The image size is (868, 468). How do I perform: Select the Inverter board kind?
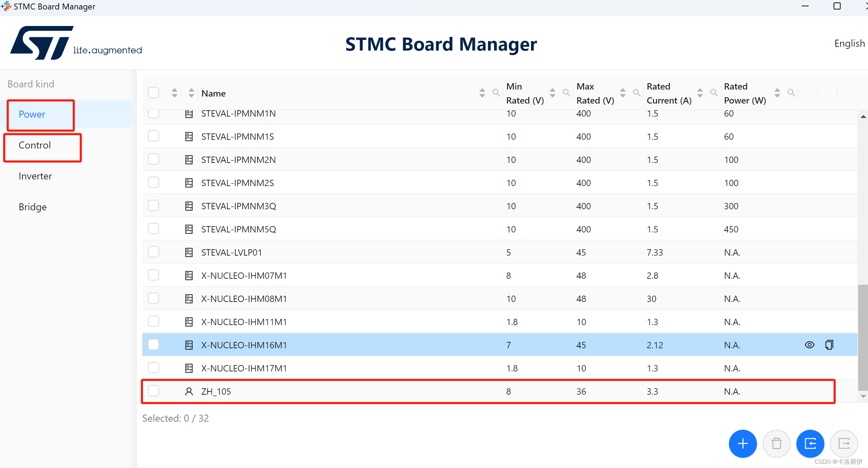[x=35, y=176]
